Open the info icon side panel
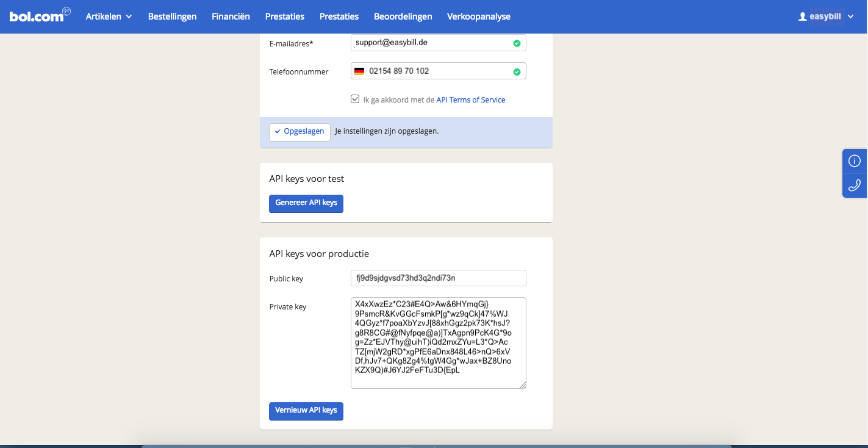The image size is (868, 448). 855,161
